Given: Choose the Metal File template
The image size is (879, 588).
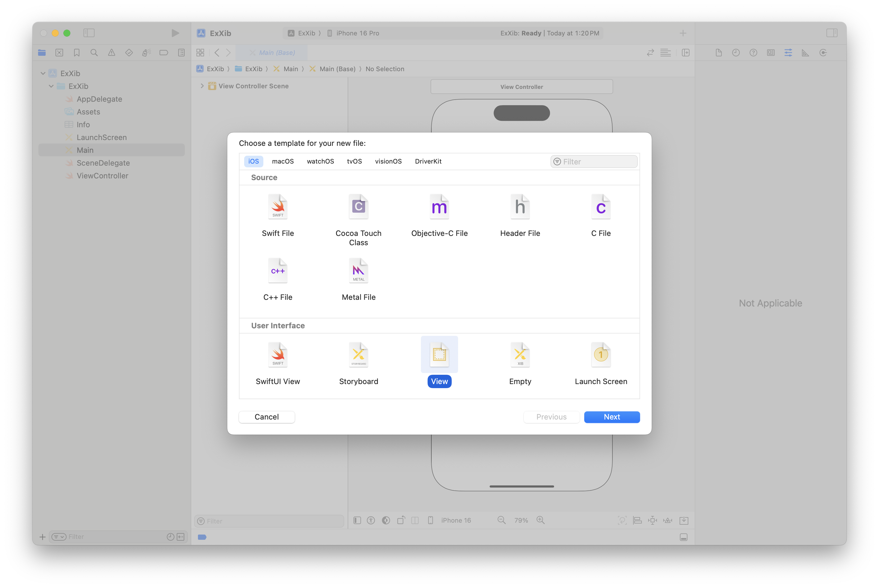Looking at the screenshot, I should pos(358,271).
